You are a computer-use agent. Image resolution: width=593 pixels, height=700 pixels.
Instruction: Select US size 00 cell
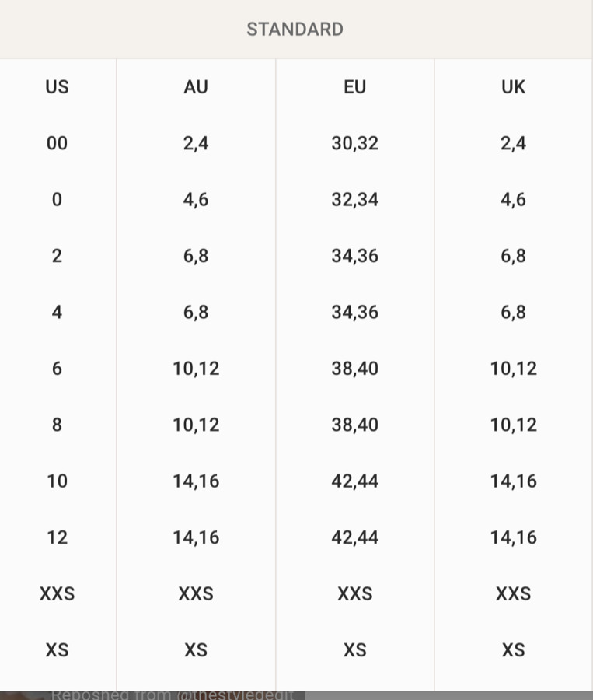coord(57,143)
